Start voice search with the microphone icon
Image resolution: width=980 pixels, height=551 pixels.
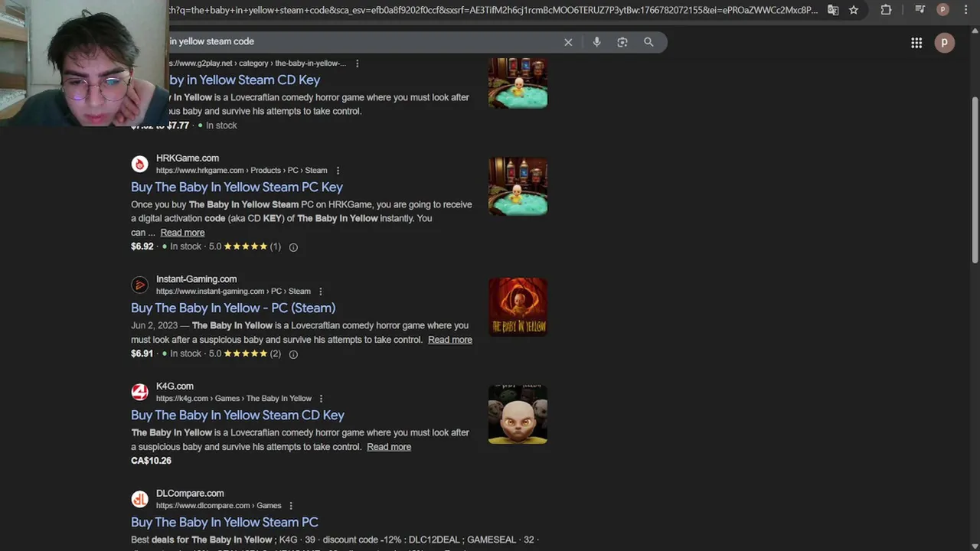pyautogui.click(x=596, y=42)
